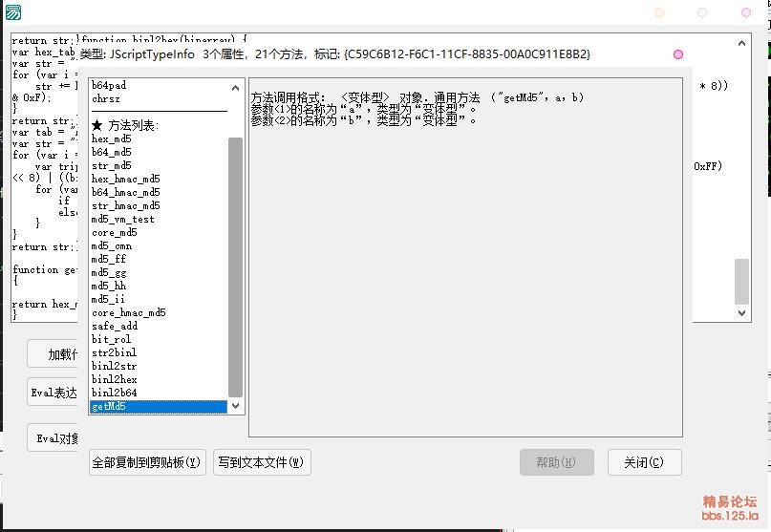771x532 pixels.
Task: Pick md5_vm_test in the method list
Action: [122, 220]
